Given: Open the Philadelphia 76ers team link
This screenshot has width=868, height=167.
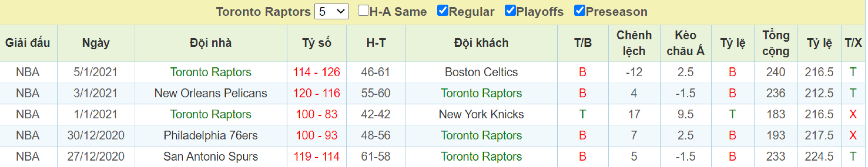Looking at the screenshot, I should 210,135.
